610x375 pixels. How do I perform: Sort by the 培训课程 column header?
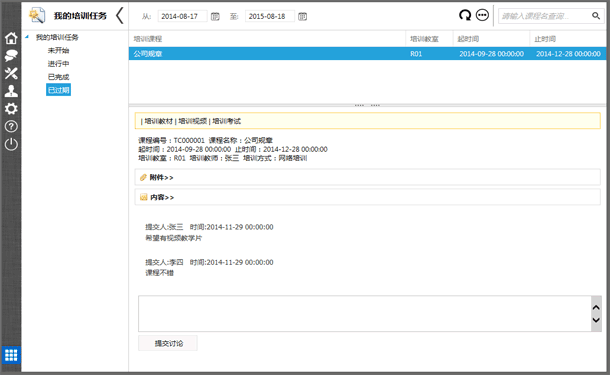267,39
